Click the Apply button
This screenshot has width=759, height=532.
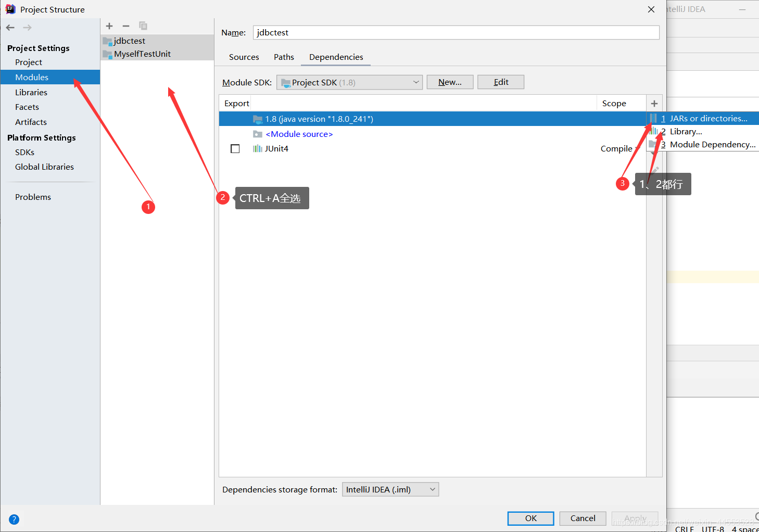tap(635, 518)
